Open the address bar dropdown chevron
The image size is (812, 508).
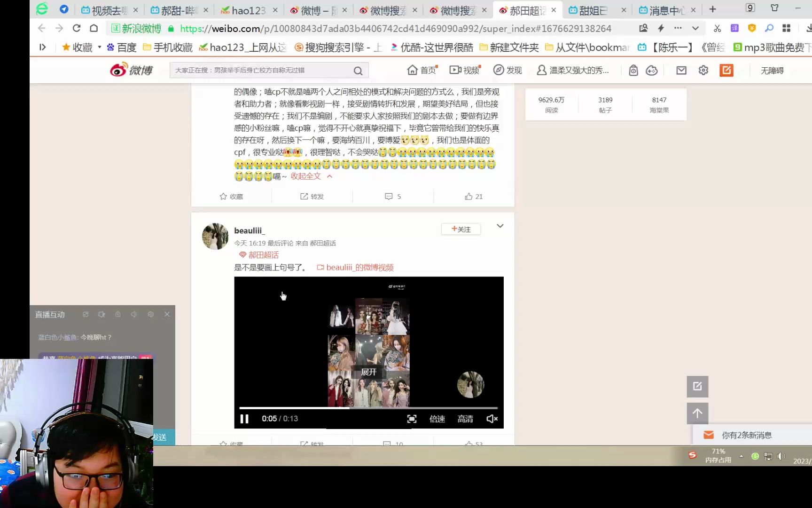pyautogui.click(x=695, y=28)
